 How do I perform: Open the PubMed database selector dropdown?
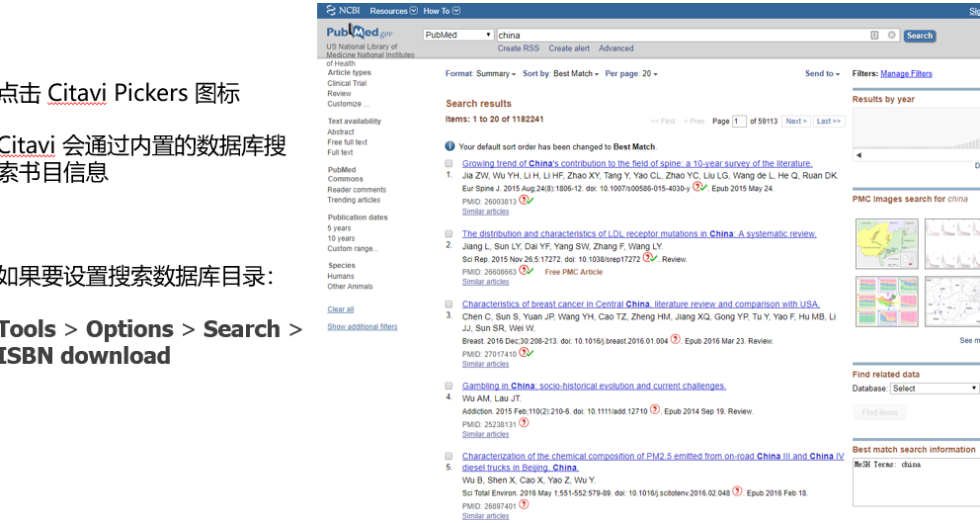(458, 35)
